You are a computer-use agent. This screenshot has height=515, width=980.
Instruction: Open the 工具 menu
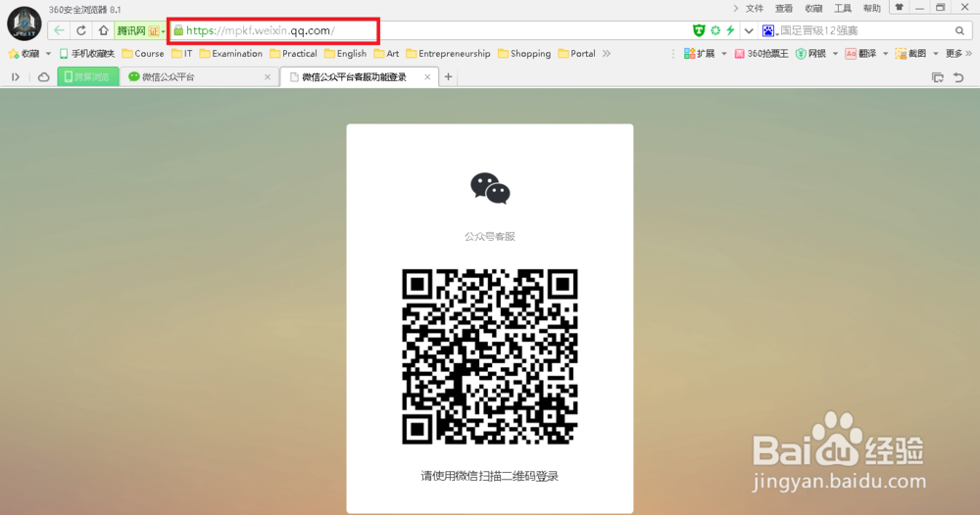[843, 8]
